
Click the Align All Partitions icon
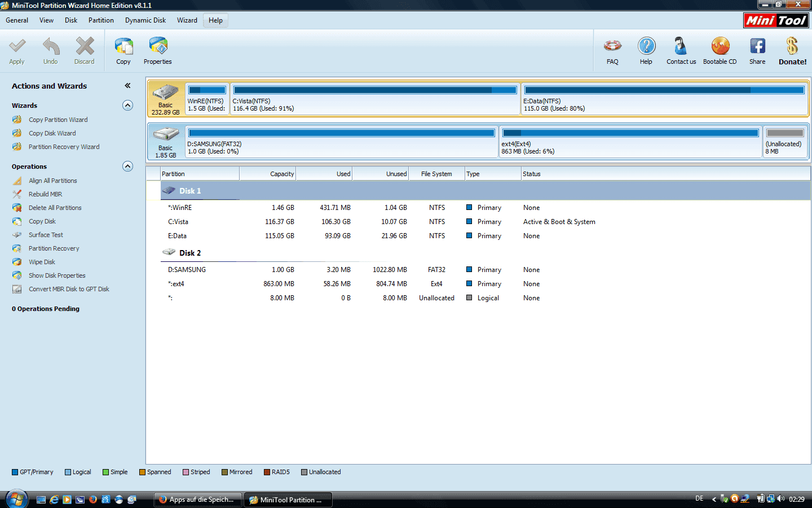coord(17,181)
